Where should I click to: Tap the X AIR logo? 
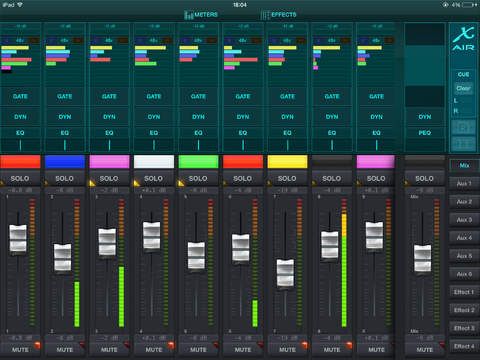[463, 38]
